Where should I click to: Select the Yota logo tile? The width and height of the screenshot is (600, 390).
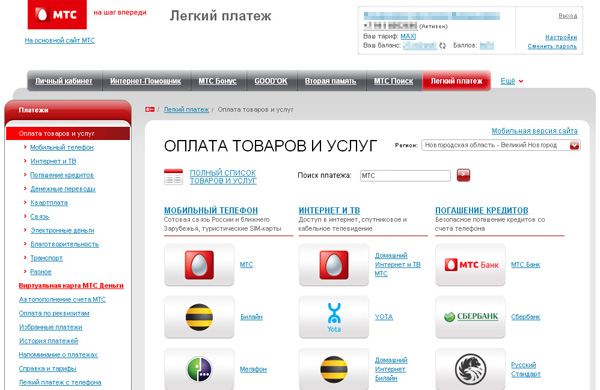tap(334, 317)
